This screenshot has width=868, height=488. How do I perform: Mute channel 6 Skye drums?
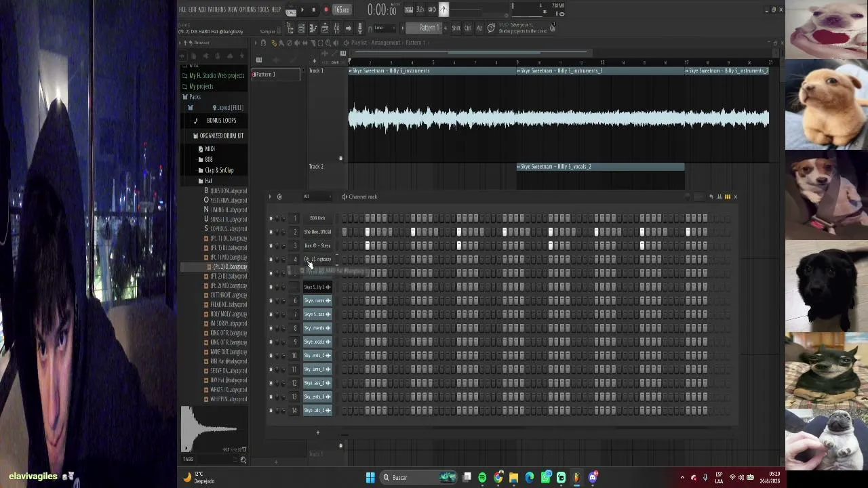271,300
